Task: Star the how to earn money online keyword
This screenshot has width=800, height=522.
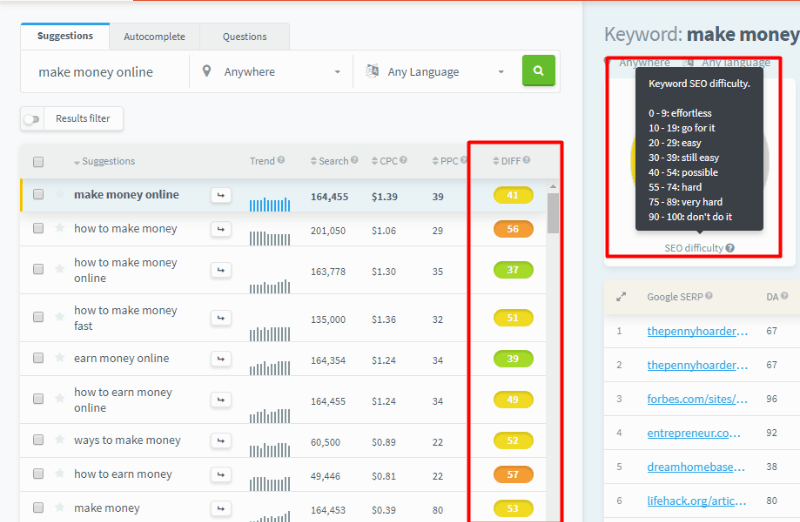Action: [60, 398]
